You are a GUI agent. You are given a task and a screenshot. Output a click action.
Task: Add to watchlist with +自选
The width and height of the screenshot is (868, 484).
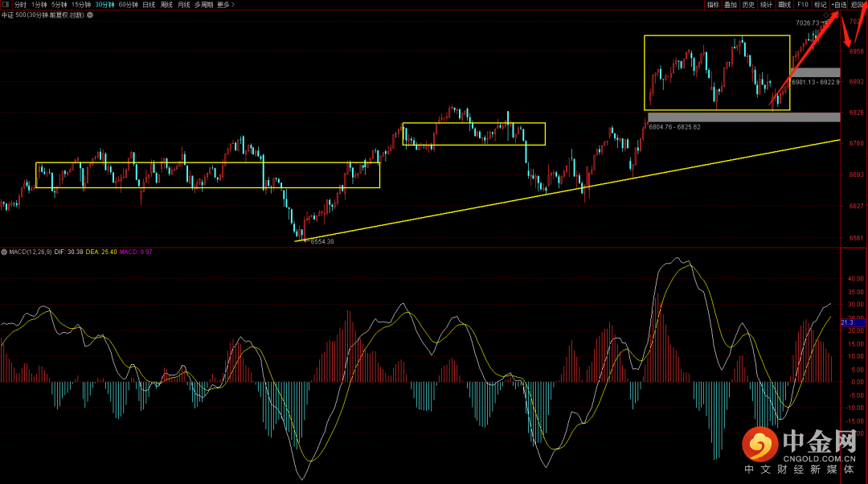(x=839, y=5)
